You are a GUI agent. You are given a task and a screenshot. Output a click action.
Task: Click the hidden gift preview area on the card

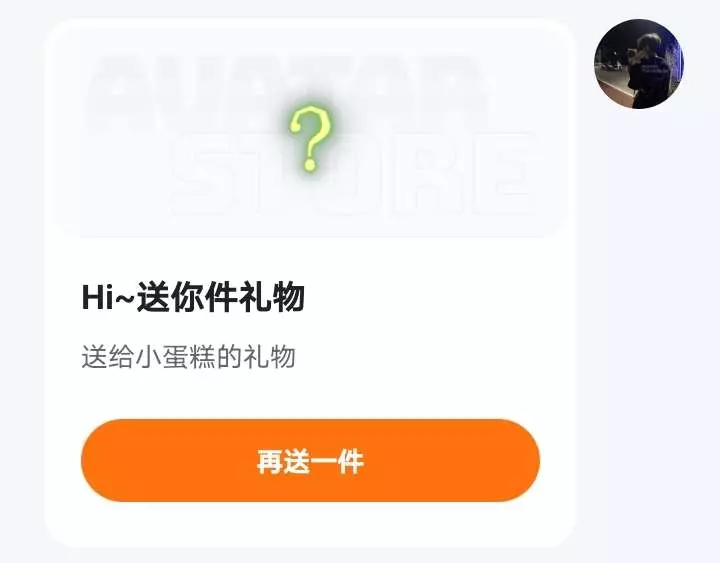(310, 131)
